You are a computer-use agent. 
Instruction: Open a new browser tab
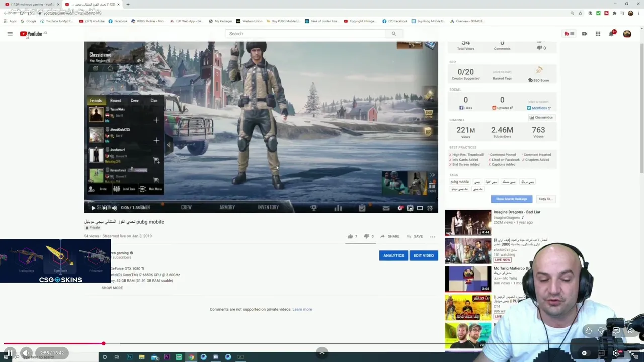[128, 4]
